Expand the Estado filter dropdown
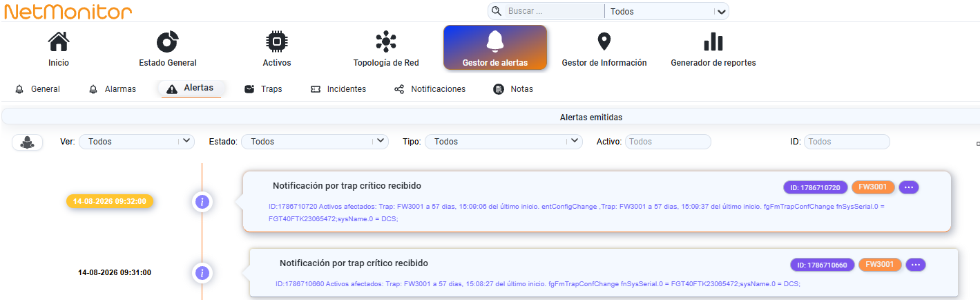The width and height of the screenshot is (980, 300). point(315,141)
